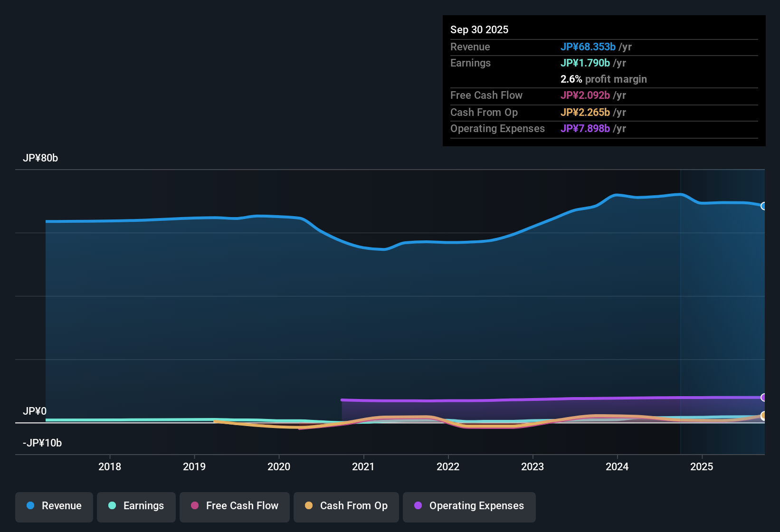Click the Operating Expenses endpoint marker

coord(764,397)
